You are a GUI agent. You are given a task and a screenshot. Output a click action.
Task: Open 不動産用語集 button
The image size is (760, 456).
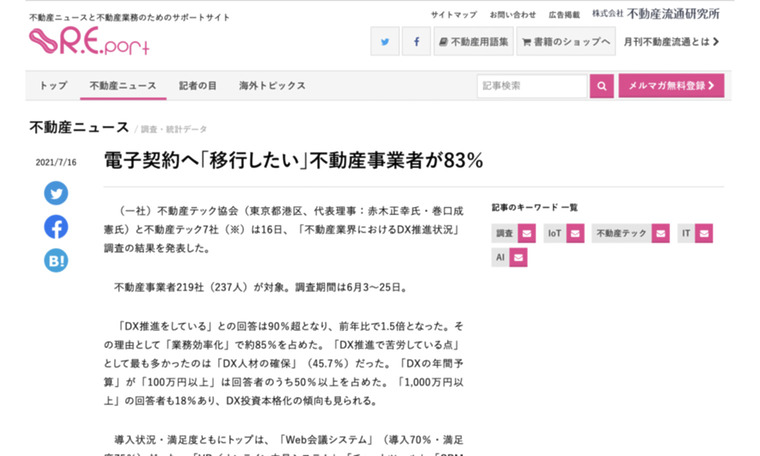click(x=473, y=42)
